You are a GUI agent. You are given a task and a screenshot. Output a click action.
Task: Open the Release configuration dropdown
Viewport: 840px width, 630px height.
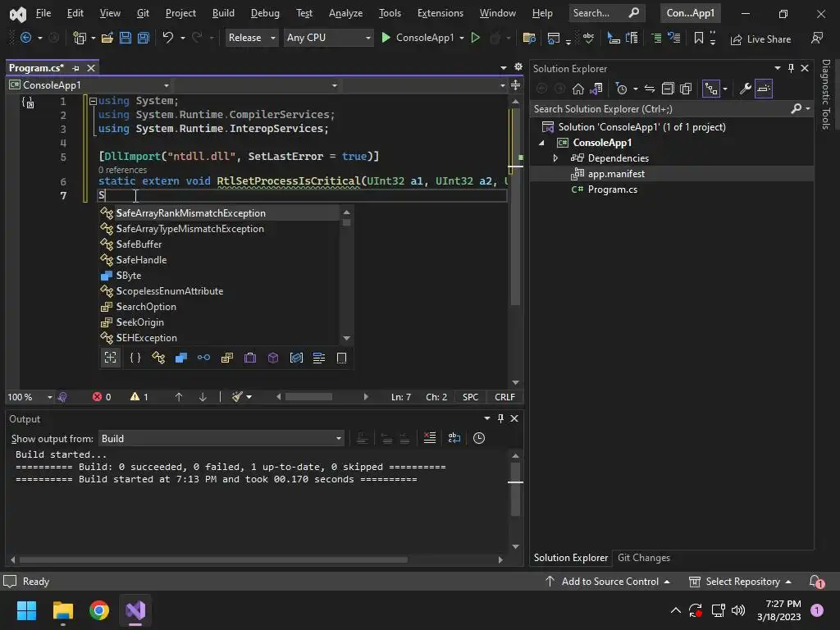tap(252, 38)
